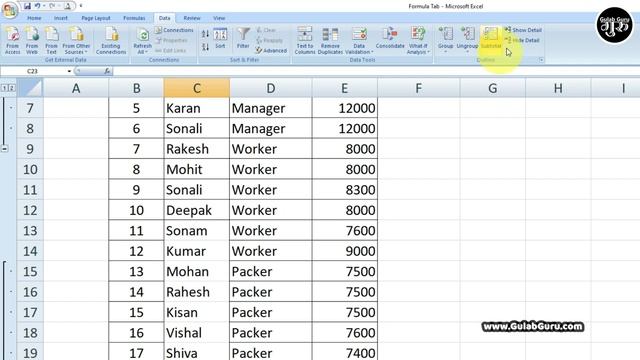Open the Connections option

tap(174, 30)
